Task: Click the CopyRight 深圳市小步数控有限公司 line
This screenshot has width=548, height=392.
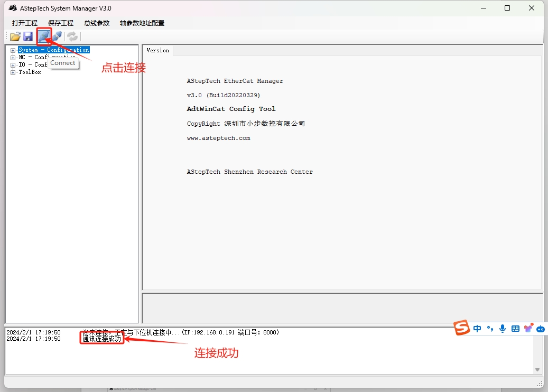Action: tap(246, 123)
